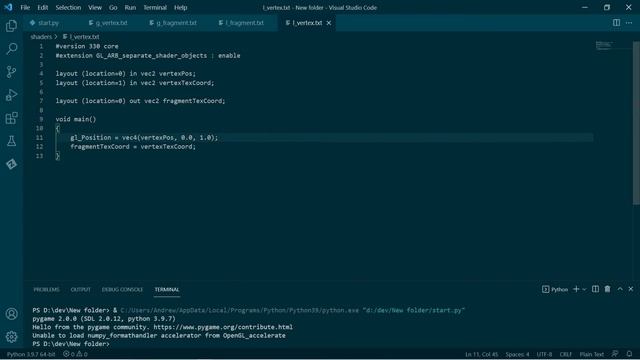
Task: Split the terminal panel
Action: click(596, 289)
